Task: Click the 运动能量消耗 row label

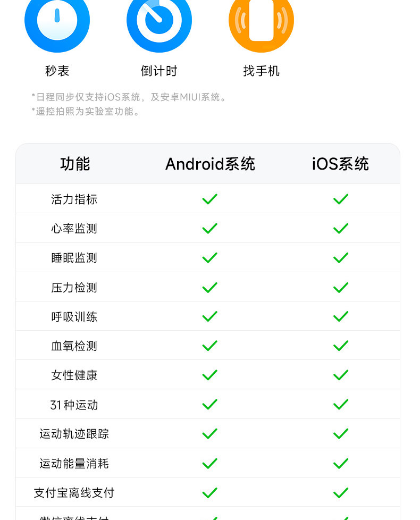Action: click(74, 464)
